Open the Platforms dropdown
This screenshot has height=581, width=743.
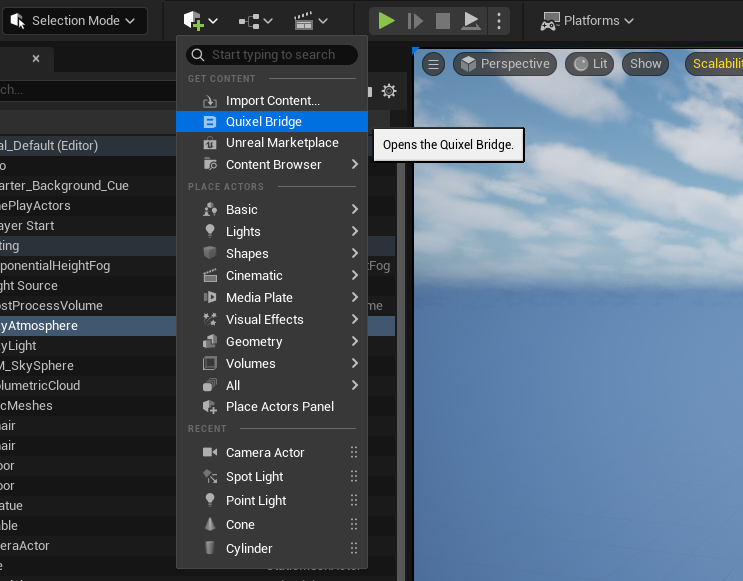pos(587,21)
